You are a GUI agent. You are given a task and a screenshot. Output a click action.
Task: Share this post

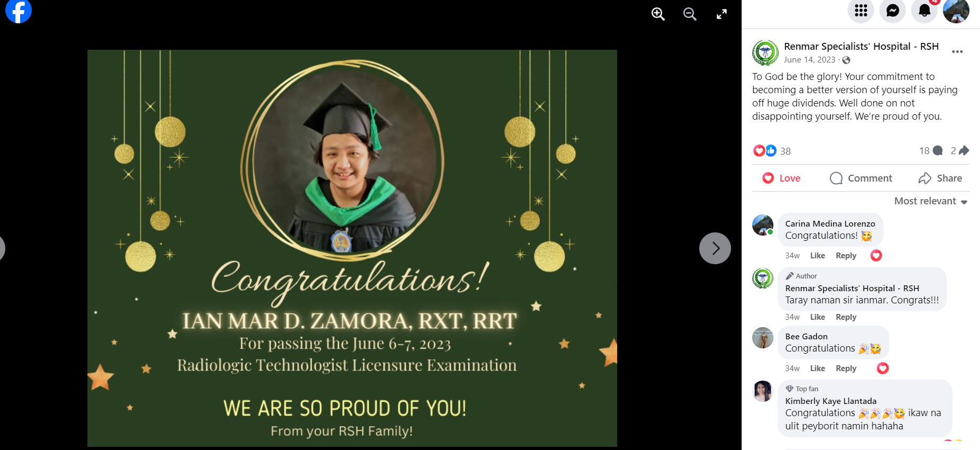[940, 178]
